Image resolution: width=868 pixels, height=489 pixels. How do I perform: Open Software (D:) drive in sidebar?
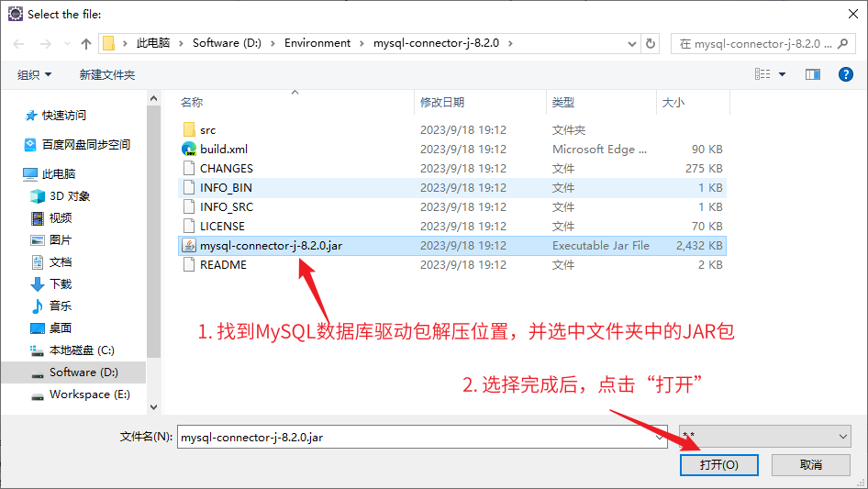[x=83, y=372]
